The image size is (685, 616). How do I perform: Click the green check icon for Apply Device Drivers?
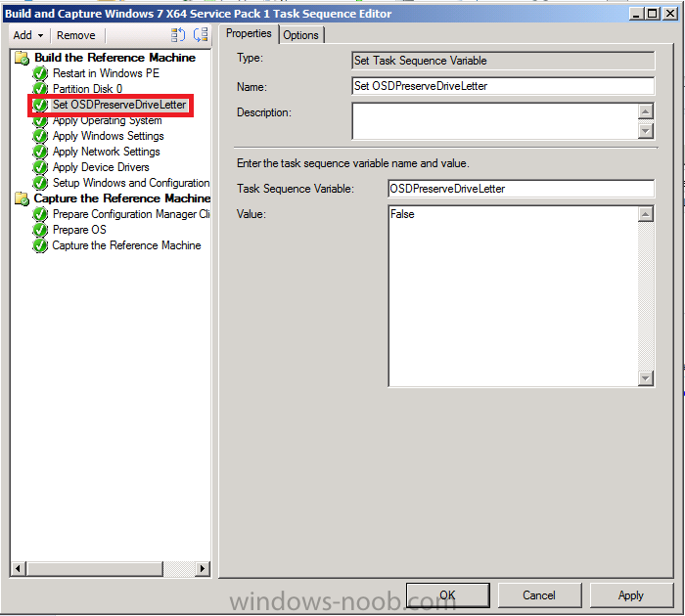coord(40,167)
